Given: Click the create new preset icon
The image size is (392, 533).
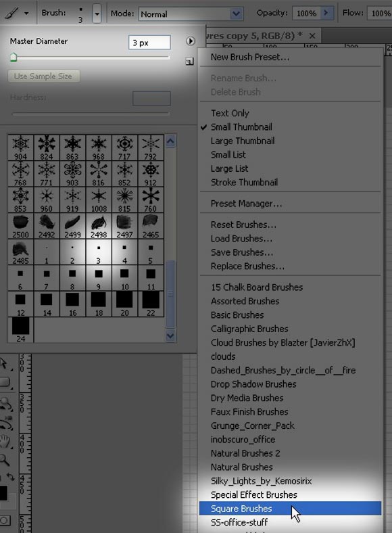Looking at the screenshot, I should point(189,61).
